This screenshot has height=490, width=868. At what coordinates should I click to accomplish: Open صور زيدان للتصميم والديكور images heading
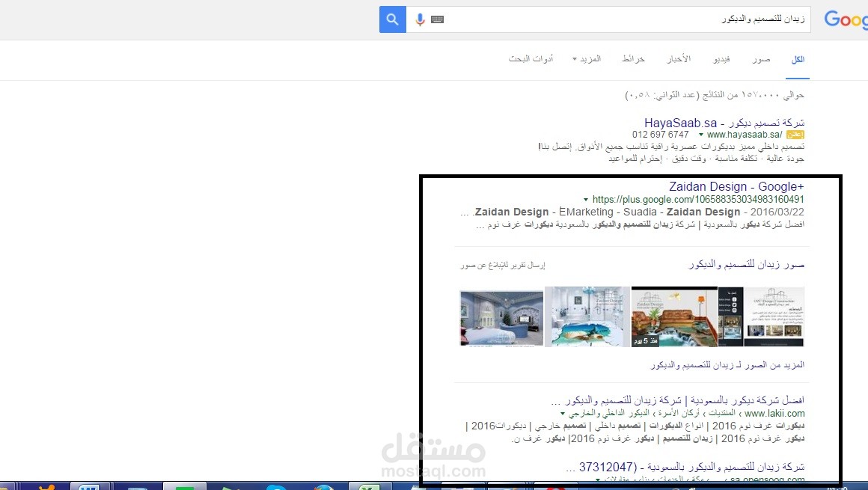[746, 265]
